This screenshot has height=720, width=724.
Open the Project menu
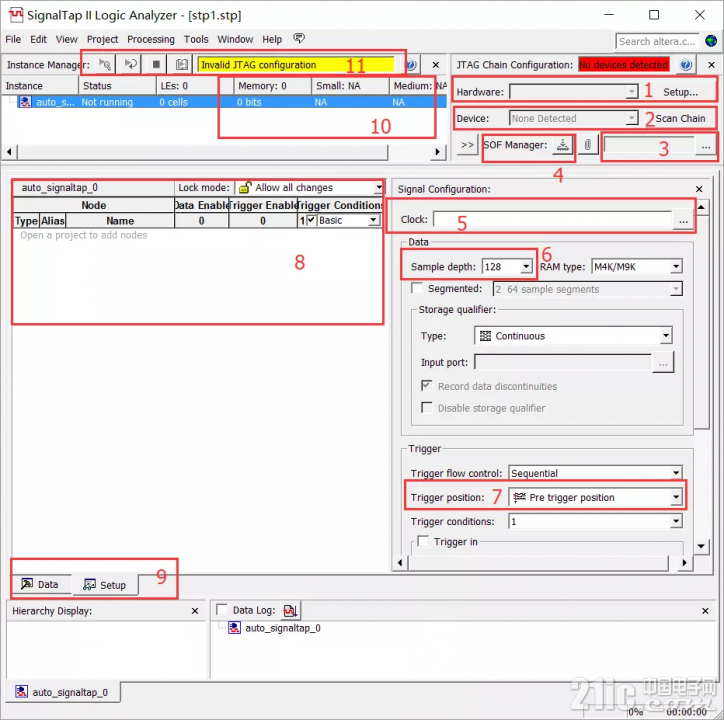pos(103,39)
